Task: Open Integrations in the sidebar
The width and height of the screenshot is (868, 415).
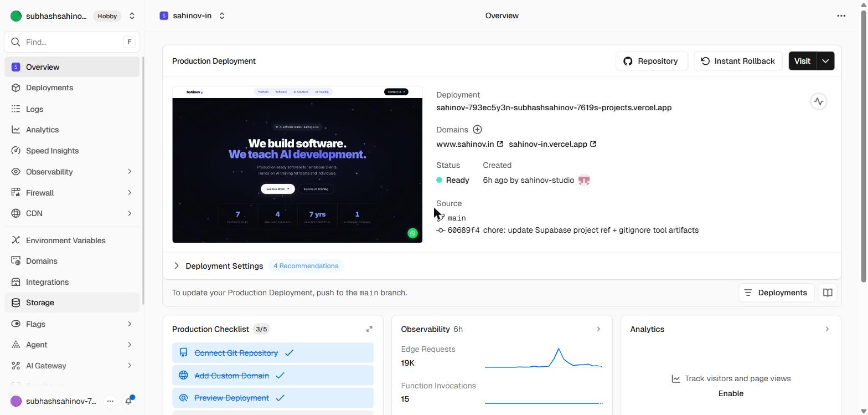Action: click(x=72, y=282)
